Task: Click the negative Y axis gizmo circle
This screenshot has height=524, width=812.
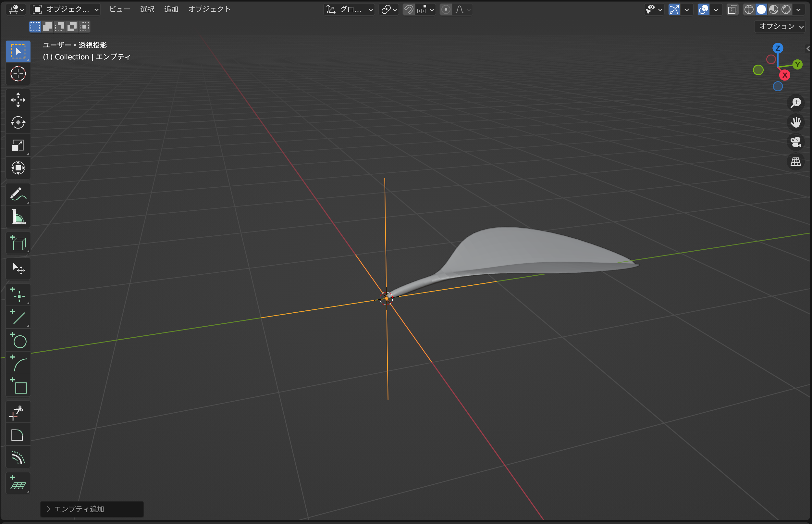Action: 758,70
